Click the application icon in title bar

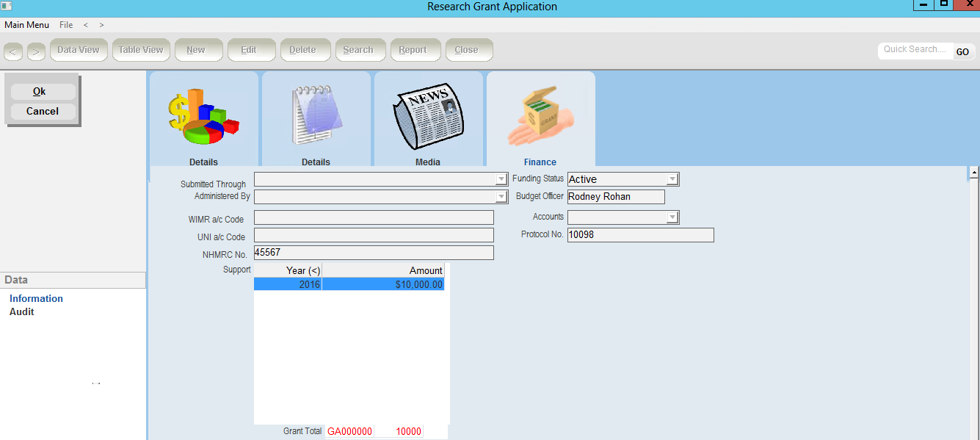coord(7,6)
